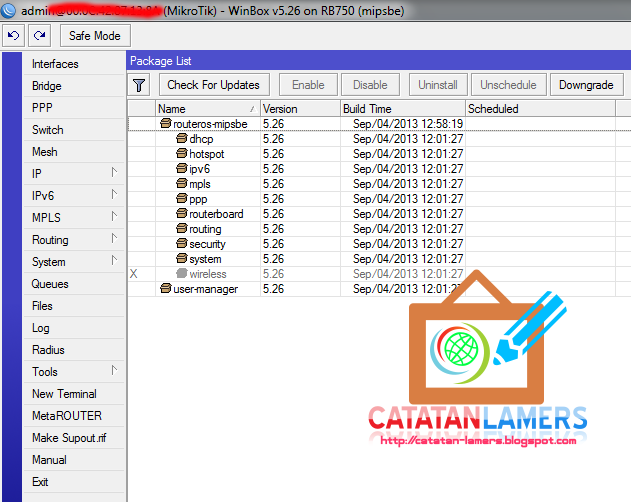Open the Radius menu
Image resolution: width=631 pixels, height=502 pixels.
(74, 350)
